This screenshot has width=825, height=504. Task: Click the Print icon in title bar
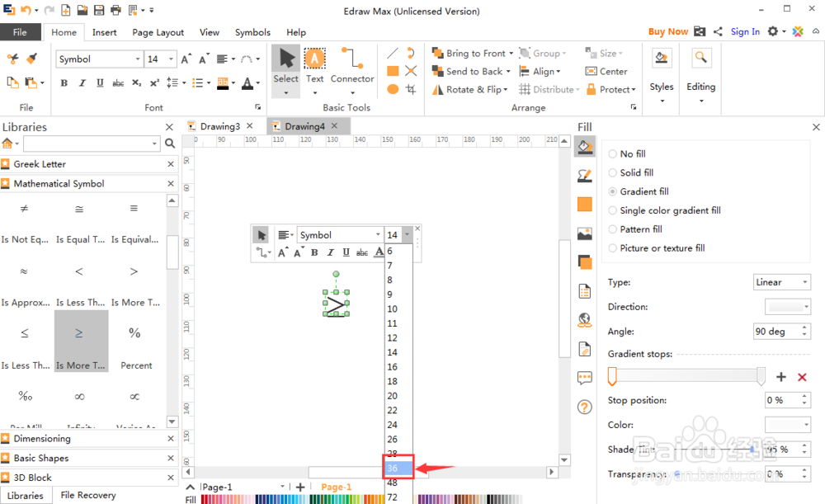[115, 10]
